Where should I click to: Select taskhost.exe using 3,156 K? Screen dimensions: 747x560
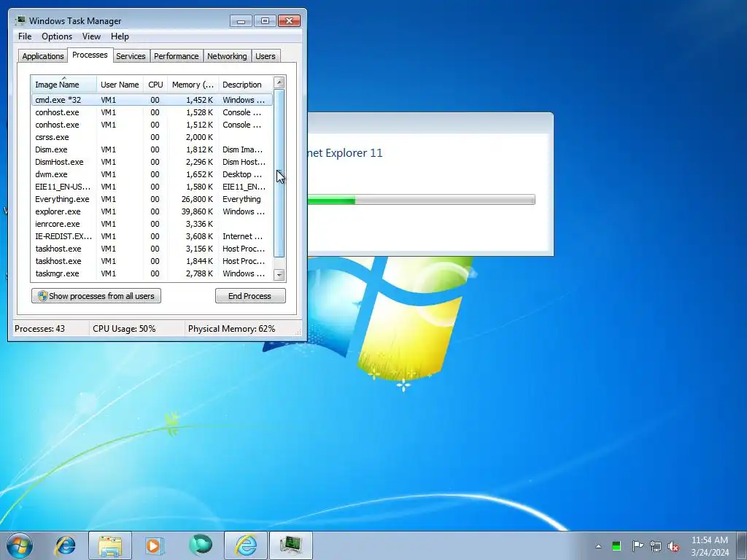point(152,249)
